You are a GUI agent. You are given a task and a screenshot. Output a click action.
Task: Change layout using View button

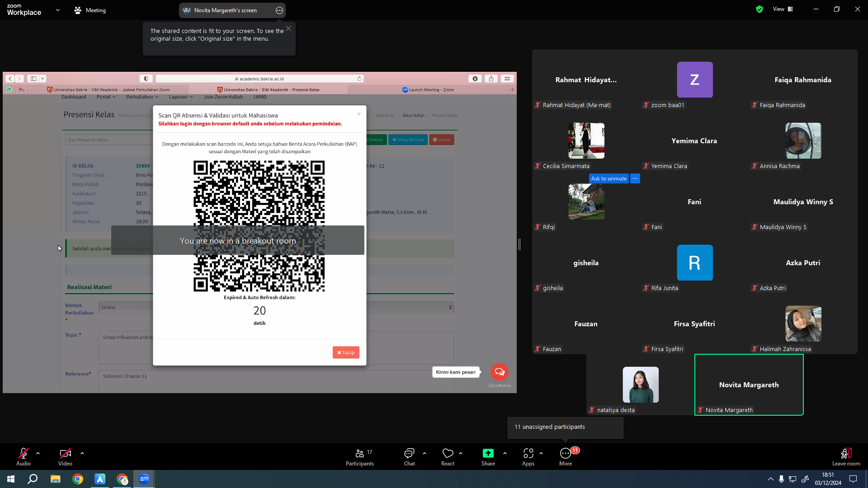[783, 9]
